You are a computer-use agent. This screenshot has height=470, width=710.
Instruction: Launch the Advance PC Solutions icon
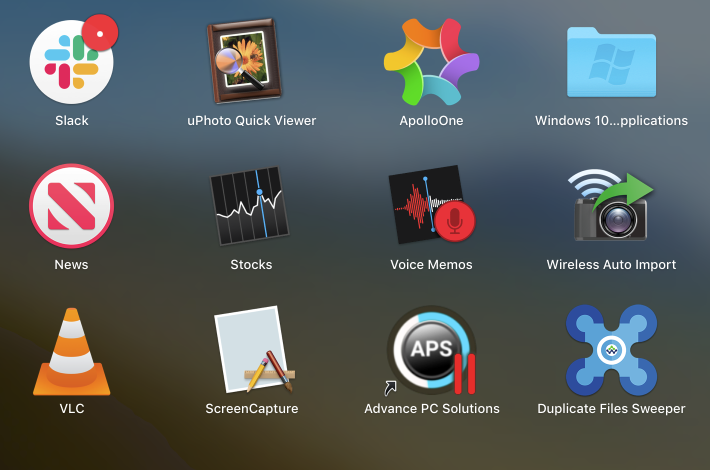(432, 350)
